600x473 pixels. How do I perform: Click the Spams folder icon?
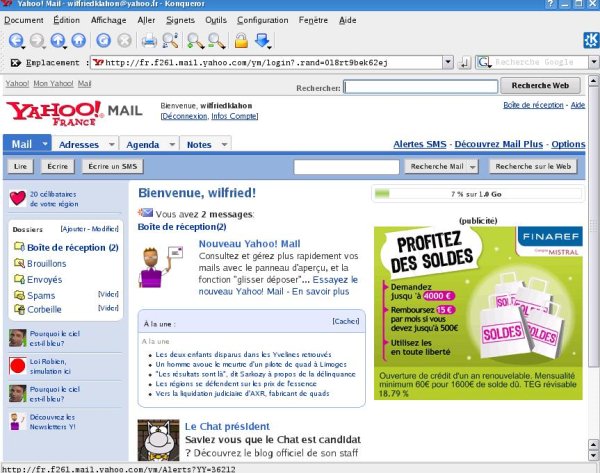click(19, 295)
